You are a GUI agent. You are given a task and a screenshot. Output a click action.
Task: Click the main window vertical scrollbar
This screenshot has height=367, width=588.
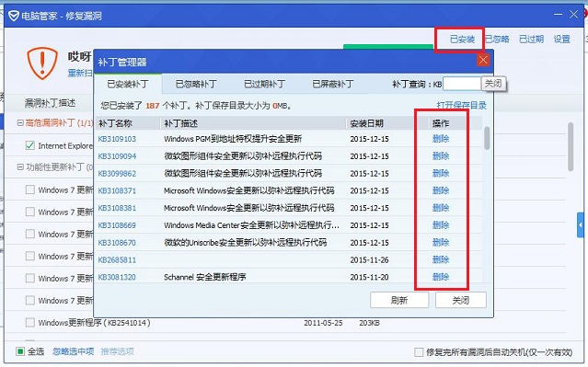pos(571,147)
